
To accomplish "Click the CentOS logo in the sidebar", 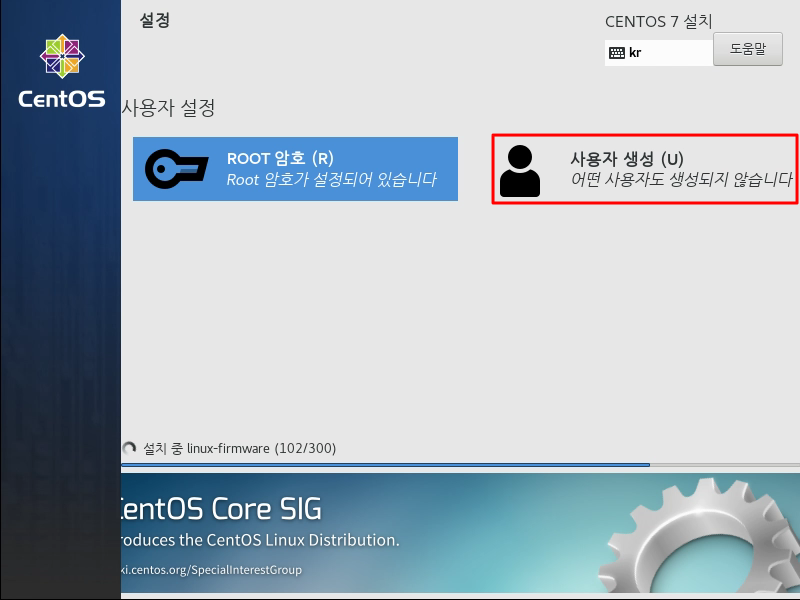I will (x=60, y=60).
